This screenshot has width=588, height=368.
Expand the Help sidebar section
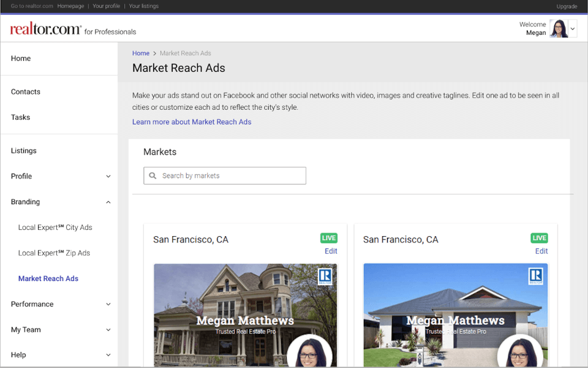pyautogui.click(x=108, y=355)
